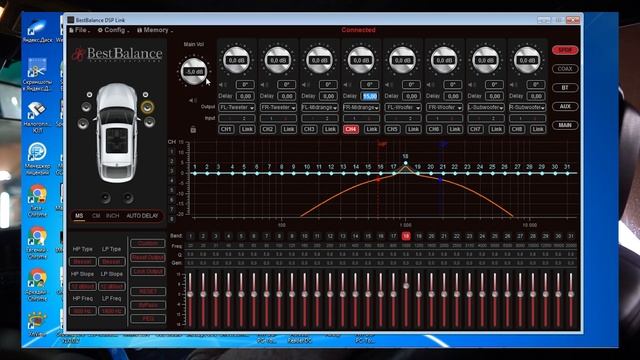Toggle the Link button next to CH4
Screen dimensions: 640x360
pos(371,129)
